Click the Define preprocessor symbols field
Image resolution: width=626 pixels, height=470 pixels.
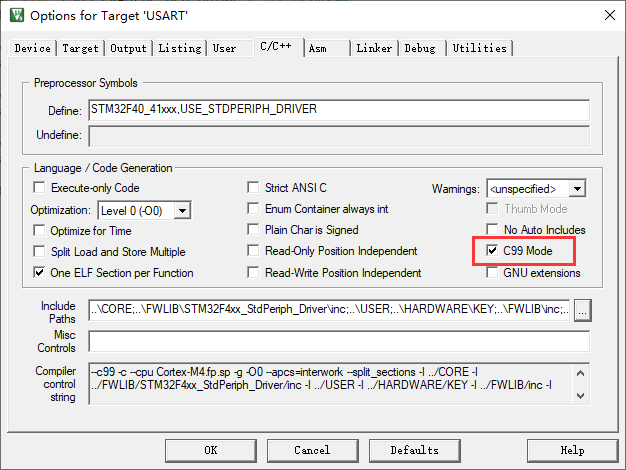tap(338, 110)
